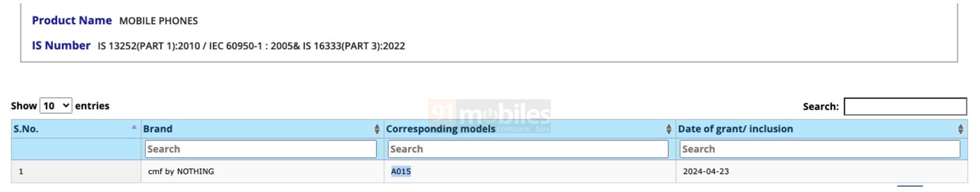Viewport: 980px width, 192px height.
Task: Click the 2024-04-23 date cell
Action: point(706,172)
